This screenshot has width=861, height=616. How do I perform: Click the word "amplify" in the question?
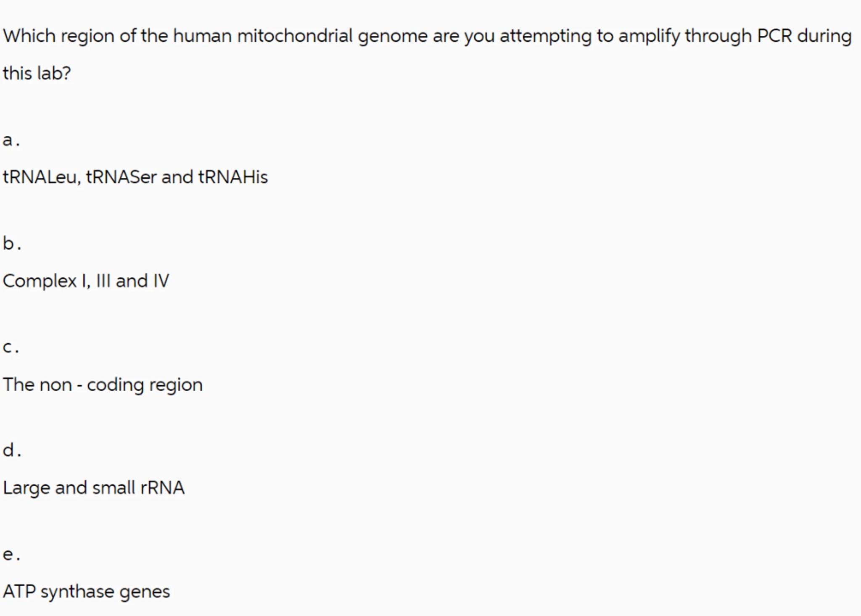point(649,36)
